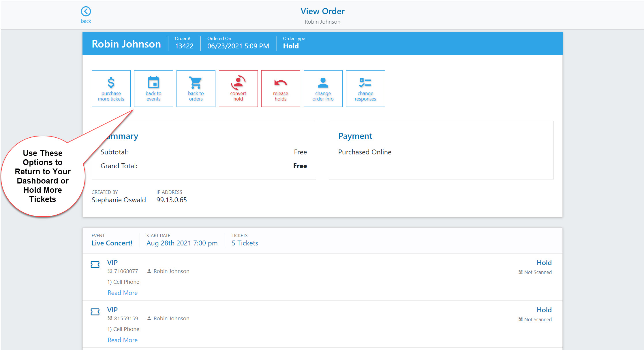Viewport: 644px width, 350px height.
Task: Click Robin Johnson subtitle under View Order
Action: pyautogui.click(x=322, y=22)
